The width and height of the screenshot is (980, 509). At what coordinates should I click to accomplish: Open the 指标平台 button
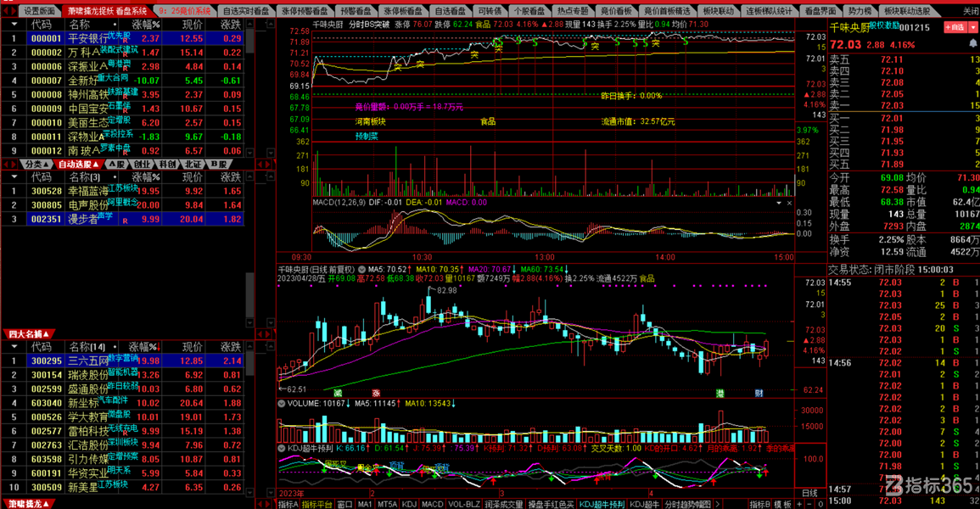tap(316, 504)
